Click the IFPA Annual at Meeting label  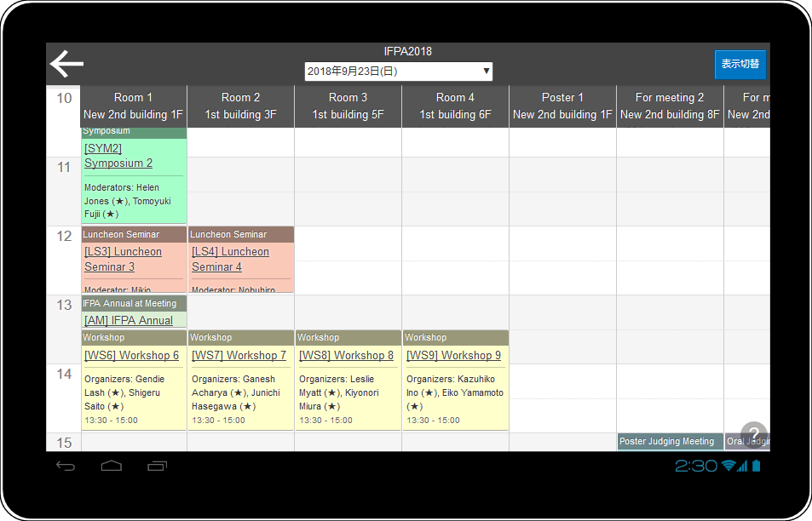130,303
